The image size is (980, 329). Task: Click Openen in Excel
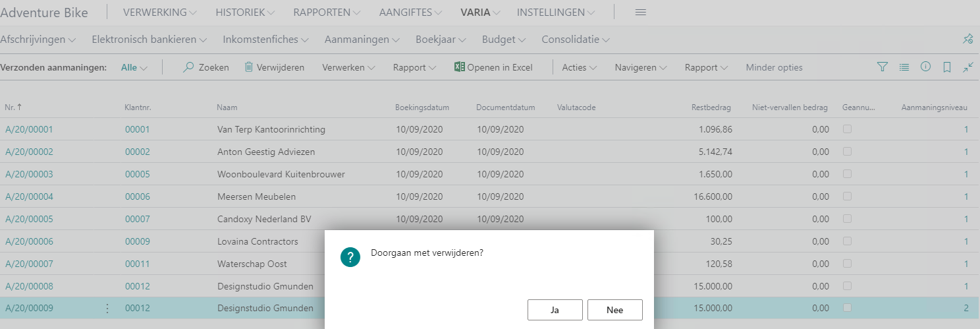(493, 67)
